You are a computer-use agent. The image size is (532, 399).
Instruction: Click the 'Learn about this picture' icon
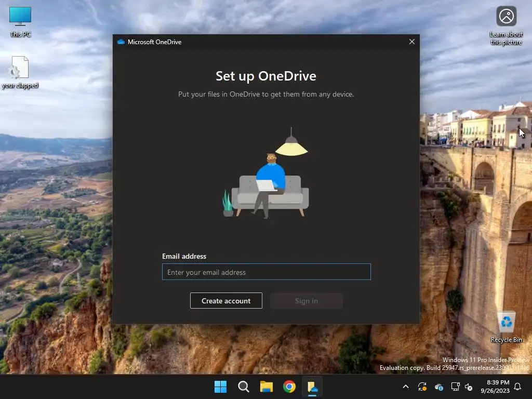506,26
